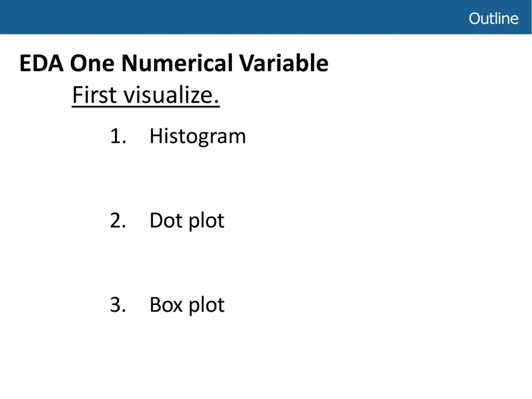Screen dimensions: 532x399
Task: Select the Dot plot list item
Action: point(187,221)
